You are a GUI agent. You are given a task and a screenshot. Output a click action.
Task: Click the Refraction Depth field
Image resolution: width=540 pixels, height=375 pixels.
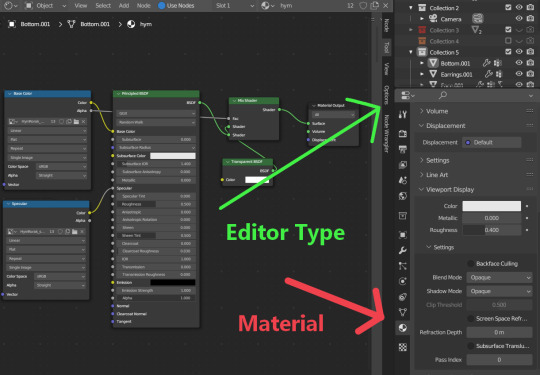[499, 332]
